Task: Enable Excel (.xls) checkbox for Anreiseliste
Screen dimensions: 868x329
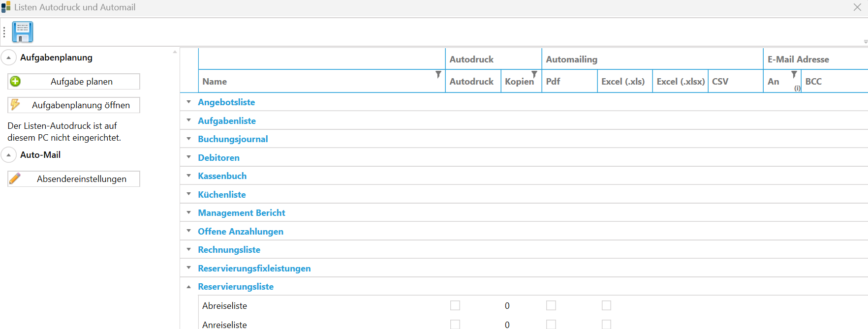Action: (x=606, y=324)
